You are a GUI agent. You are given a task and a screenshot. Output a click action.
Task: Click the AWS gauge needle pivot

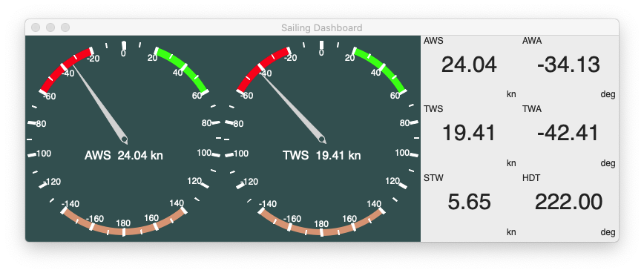pyautogui.click(x=125, y=141)
